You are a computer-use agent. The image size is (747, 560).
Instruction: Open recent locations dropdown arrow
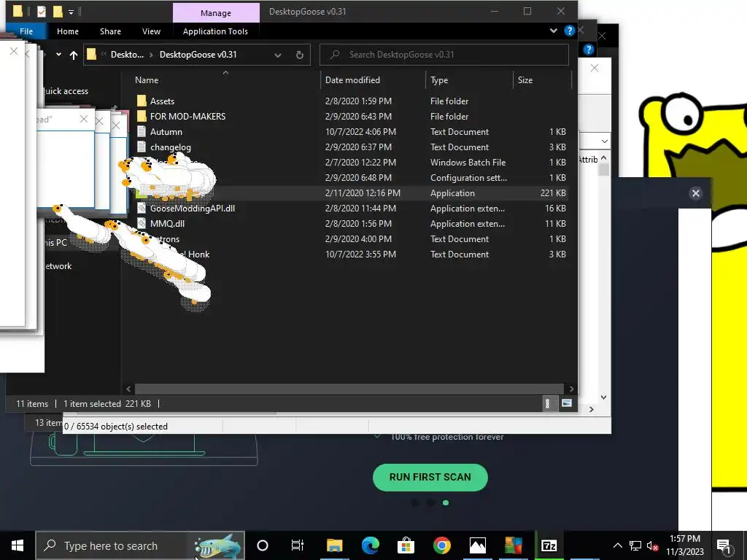(58, 54)
